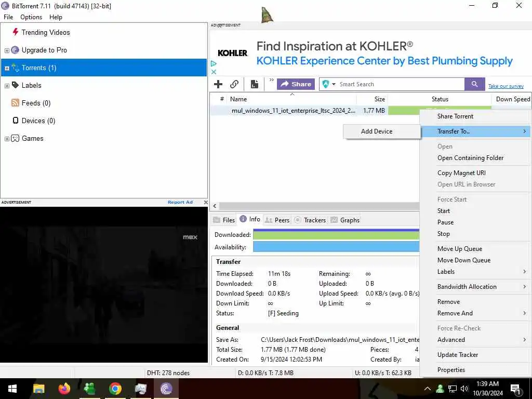Open the File menu
The image size is (532, 399).
(x=8, y=17)
